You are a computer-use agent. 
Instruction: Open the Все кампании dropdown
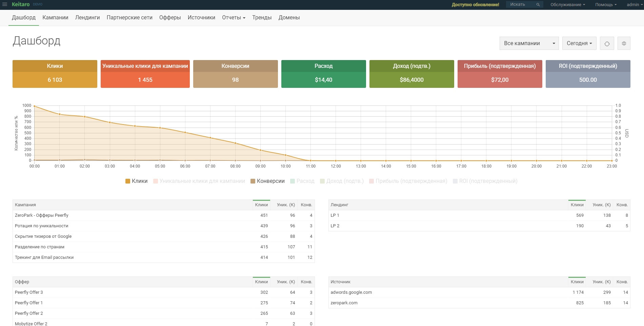click(529, 43)
